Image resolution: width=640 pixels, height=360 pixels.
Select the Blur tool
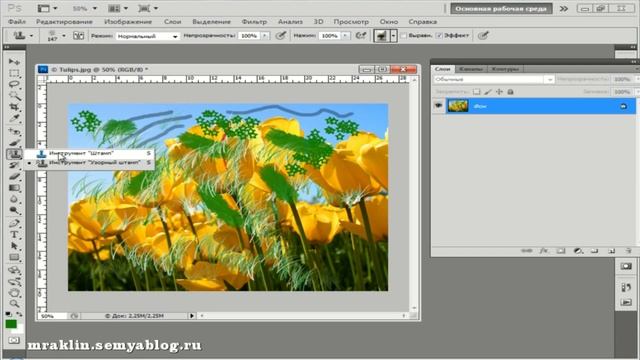(14, 199)
